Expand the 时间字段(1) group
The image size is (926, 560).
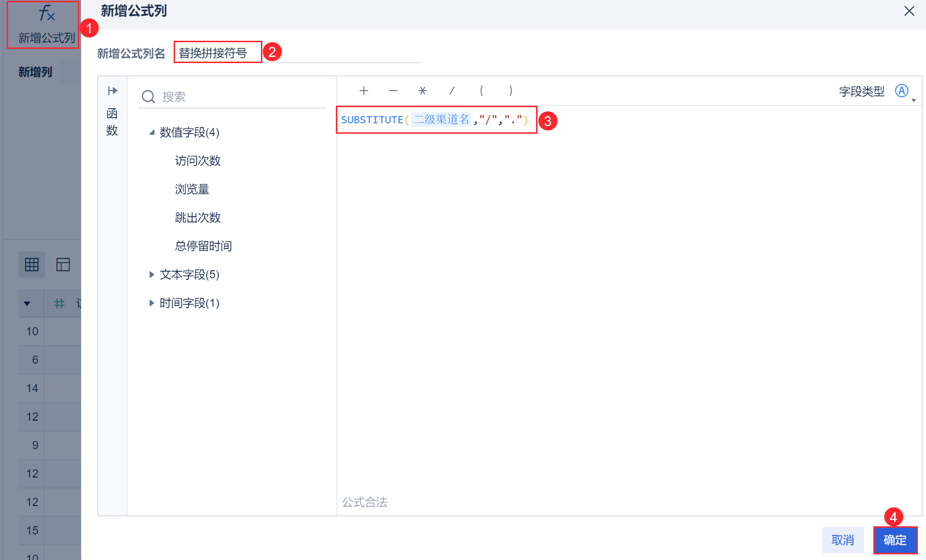(152, 303)
